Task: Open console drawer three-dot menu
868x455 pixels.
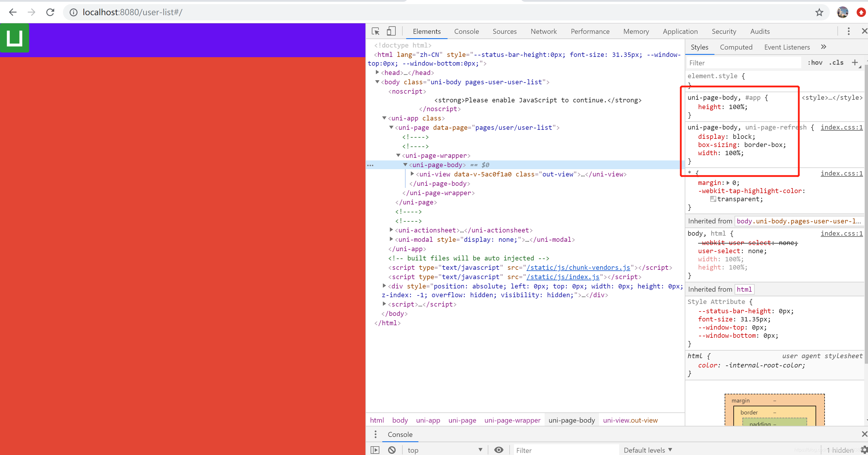Action: click(x=375, y=434)
